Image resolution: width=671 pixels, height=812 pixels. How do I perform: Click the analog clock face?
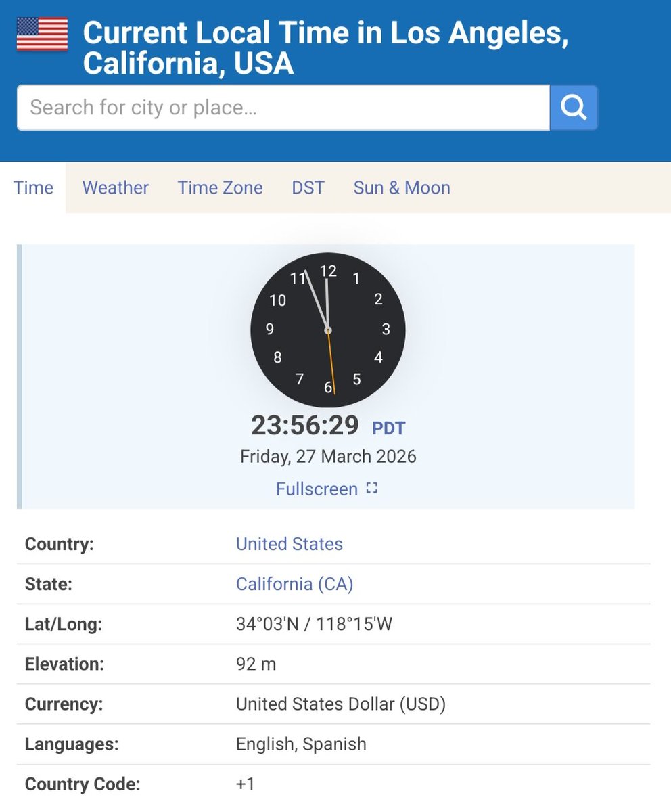328,330
